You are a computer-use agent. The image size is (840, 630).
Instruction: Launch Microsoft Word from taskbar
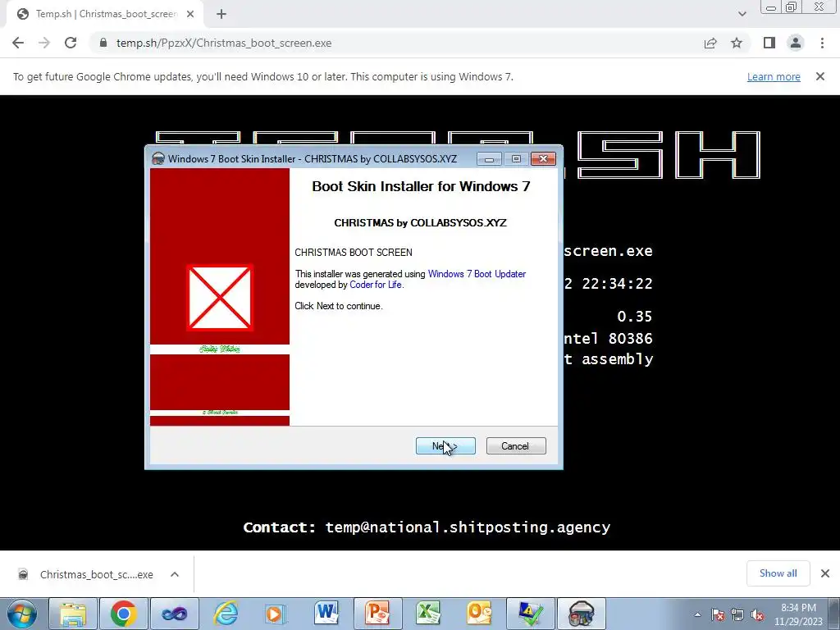tap(326, 614)
